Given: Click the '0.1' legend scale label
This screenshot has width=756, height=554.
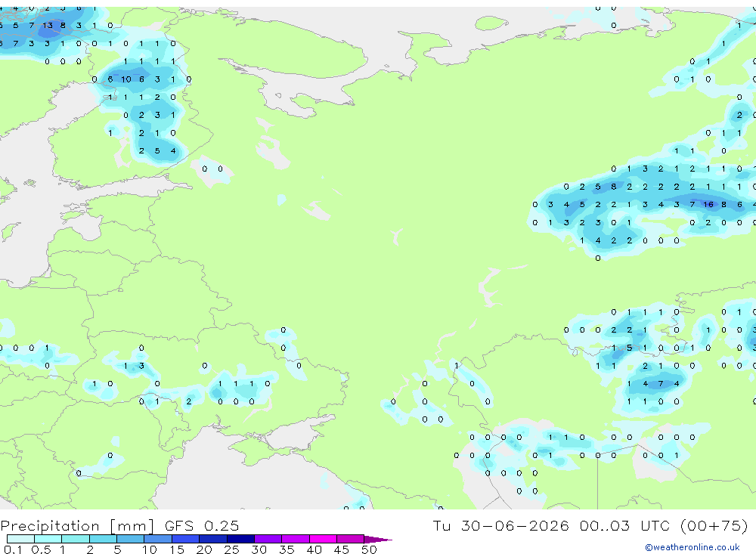Looking at the screenshot, I should pos(13,549).
